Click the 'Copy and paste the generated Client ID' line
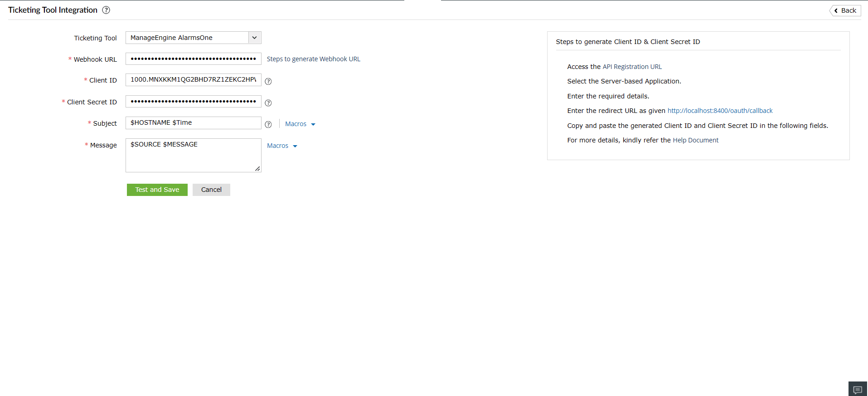Viewport: 868px width, 396px height. tap(698, 126)
